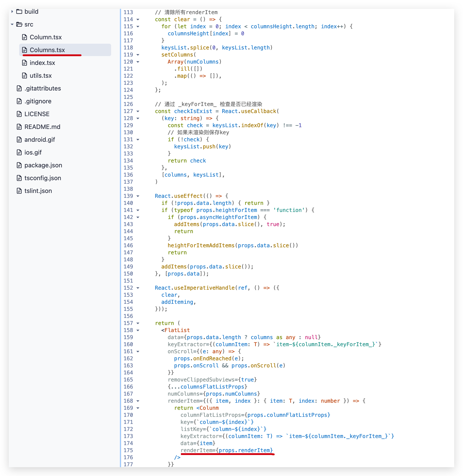Click the file icon beside LICENSE
Screen dimensions: 463x476
tap(19, 114)
